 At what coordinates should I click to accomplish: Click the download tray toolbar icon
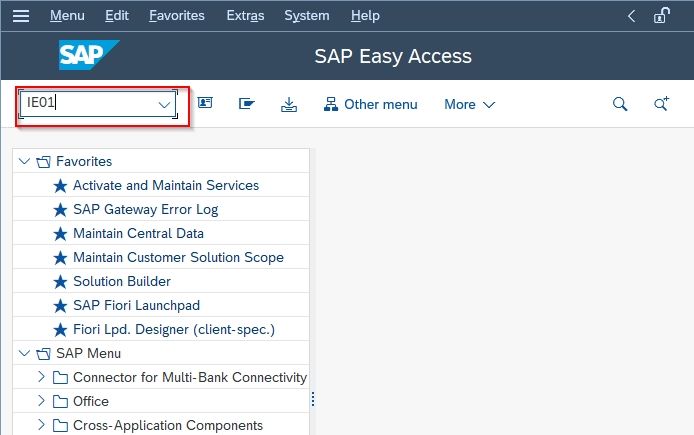click(289, 104)
